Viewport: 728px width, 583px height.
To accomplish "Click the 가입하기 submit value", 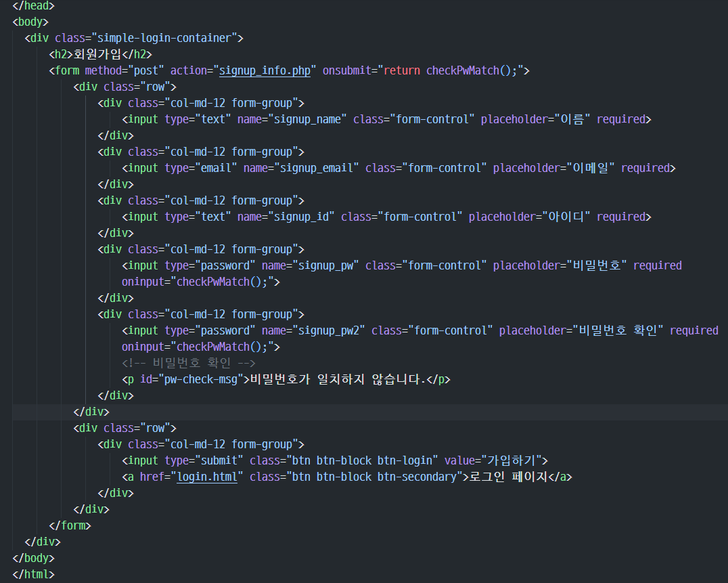I will [x=511, y=461].
